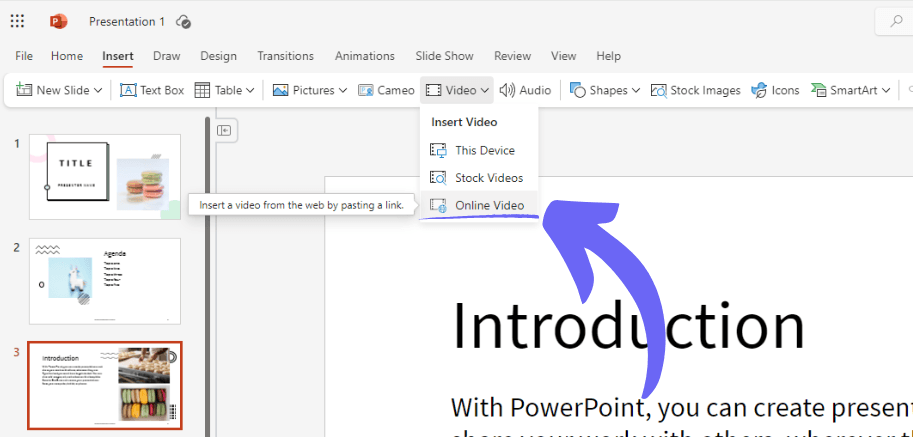Expand the Pictures dropdown
This screenshot has height=437, width=913.
coord(342,90)
